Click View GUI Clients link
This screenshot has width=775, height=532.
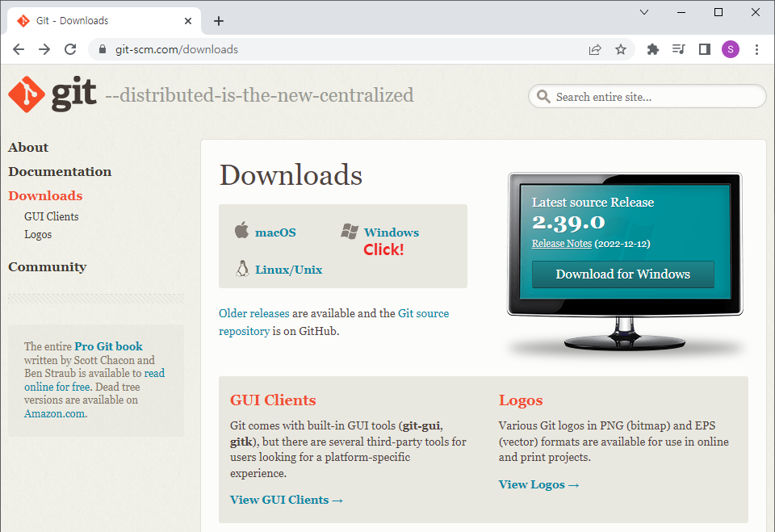(x=287, y=500)
